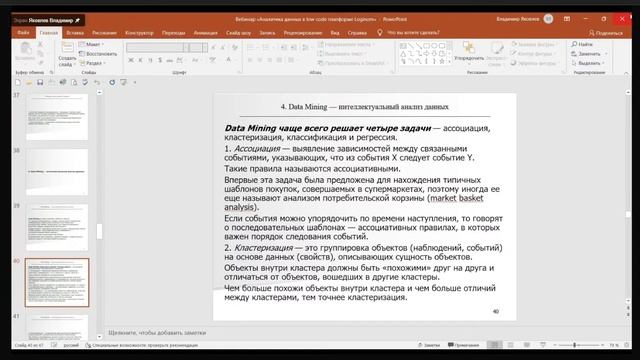Select the triangle shape in shapes gallery
This screenshot has width=640, height=360.
(403, 53)
